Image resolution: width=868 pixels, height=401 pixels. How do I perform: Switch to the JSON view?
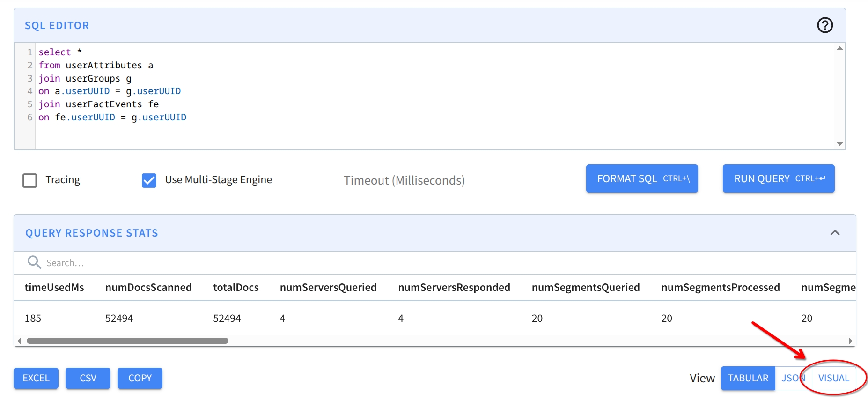tap(790, 378)
